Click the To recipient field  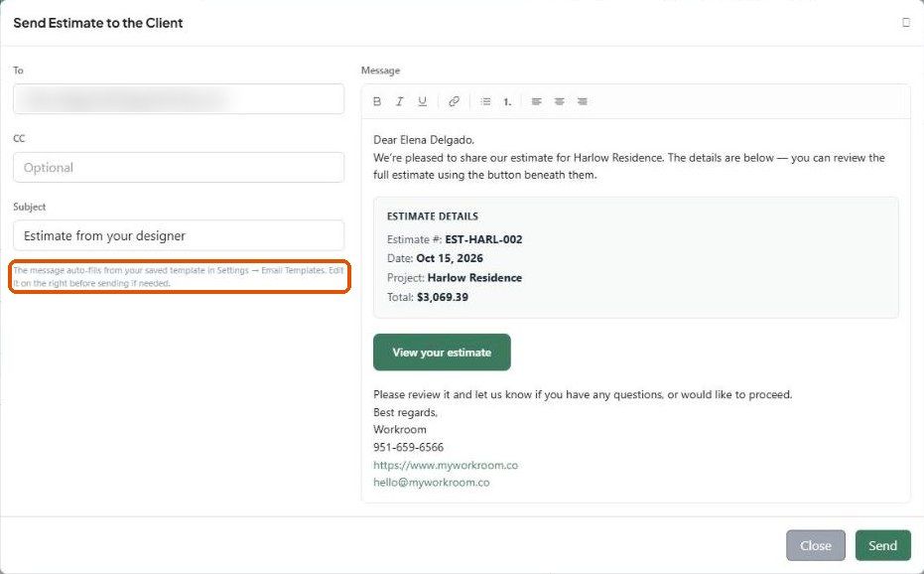coord(179,98)
